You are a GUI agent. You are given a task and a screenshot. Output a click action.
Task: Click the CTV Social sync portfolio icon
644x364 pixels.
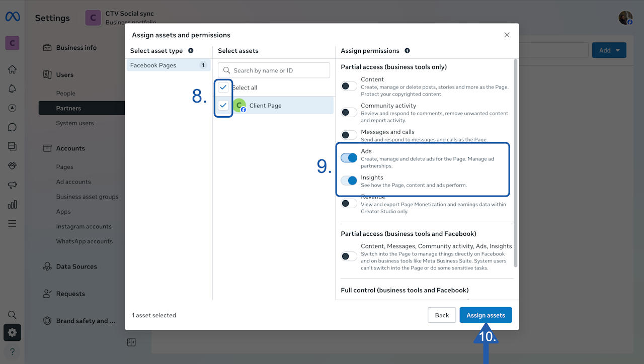(93, 18)
